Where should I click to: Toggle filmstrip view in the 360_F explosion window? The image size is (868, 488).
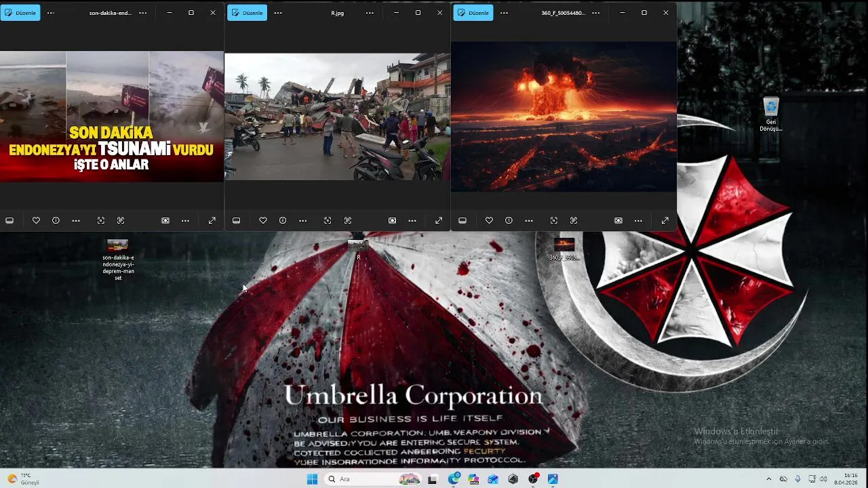pos(462,220)
